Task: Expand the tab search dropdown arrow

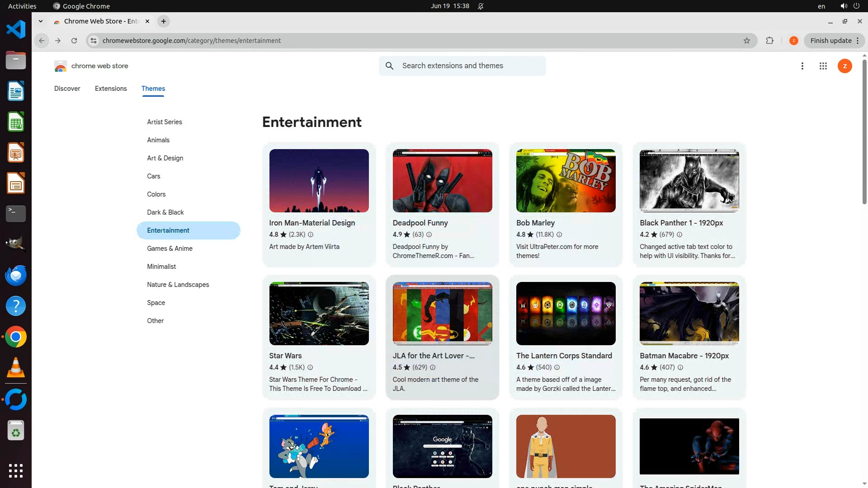Action: [x=41, y=21]
